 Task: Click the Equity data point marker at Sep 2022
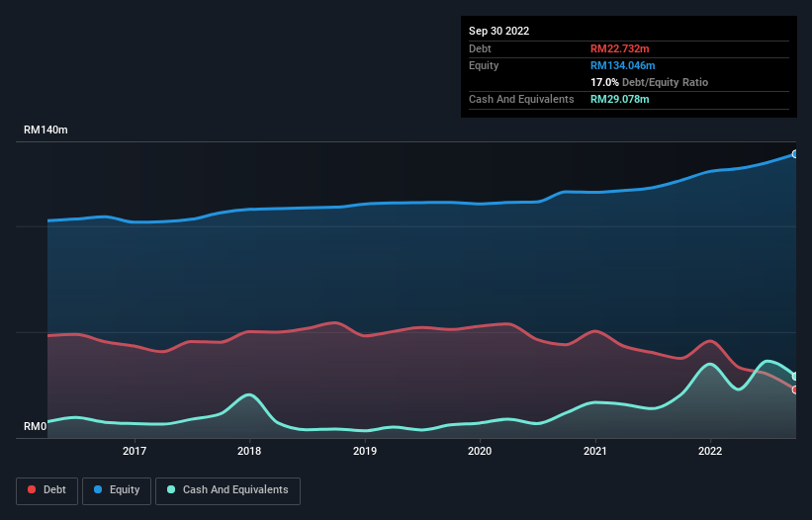795,154
